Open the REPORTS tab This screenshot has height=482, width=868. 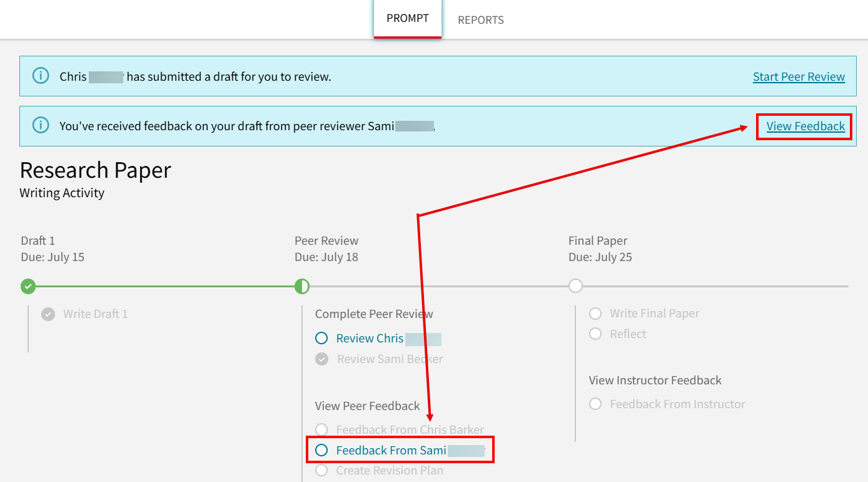click(480, 20)
